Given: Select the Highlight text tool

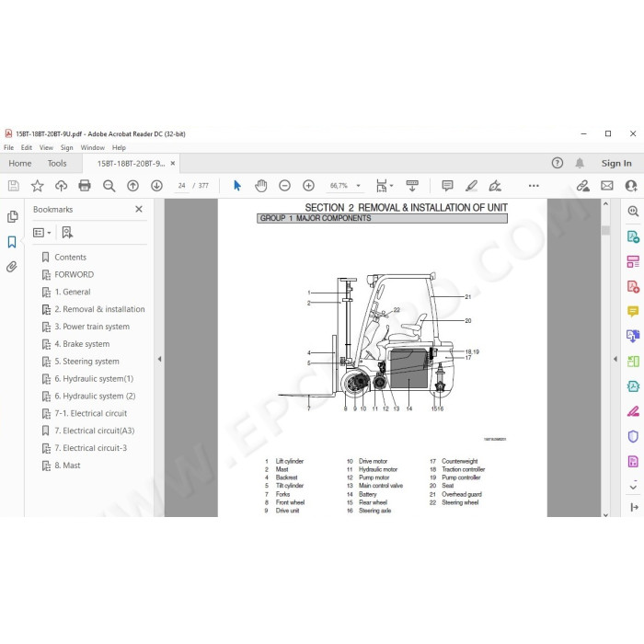Looking at the screenshot, I should (x=471, y=186).
